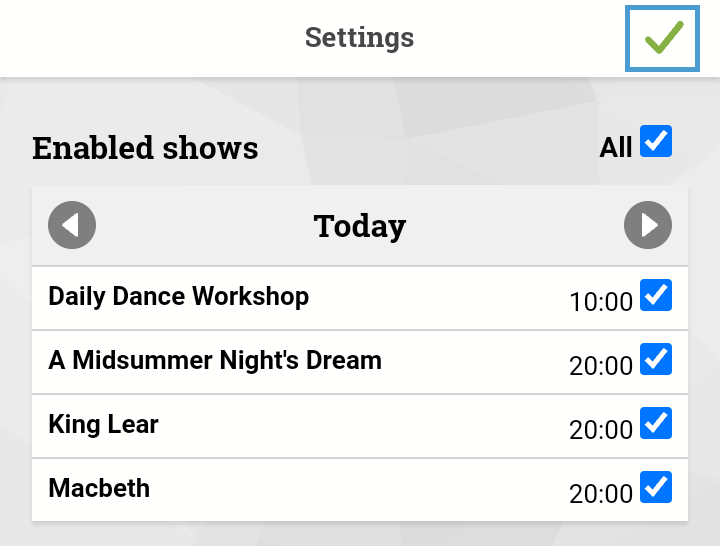The image size is (720, 546).
Task: Toggle the All shows checkbox
Action: tap(656, 141)
